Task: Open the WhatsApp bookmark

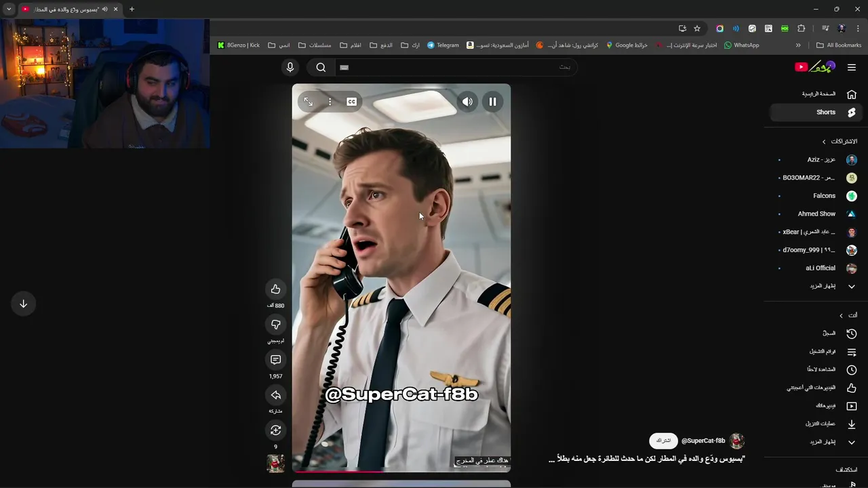Action: click(x=741, y=45)
